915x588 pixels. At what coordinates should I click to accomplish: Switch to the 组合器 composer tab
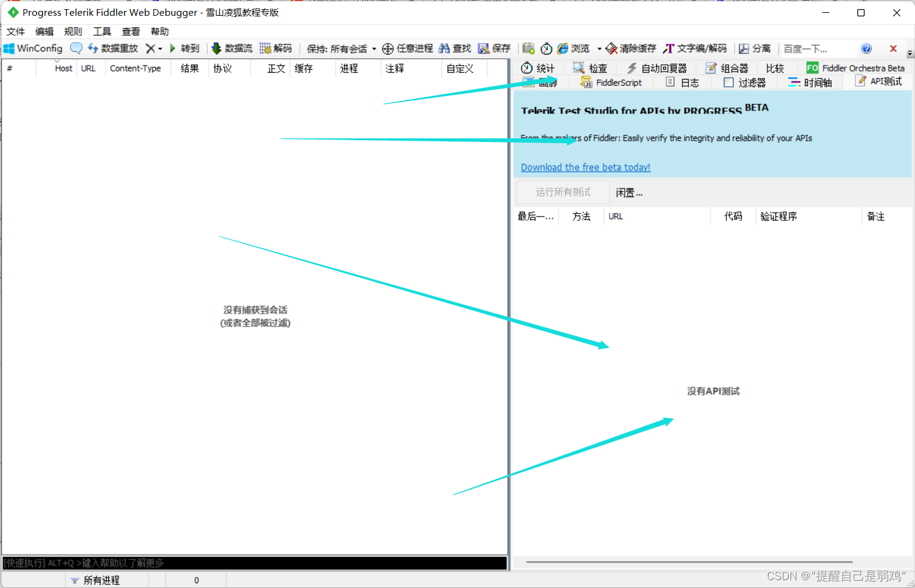(727, 68)
